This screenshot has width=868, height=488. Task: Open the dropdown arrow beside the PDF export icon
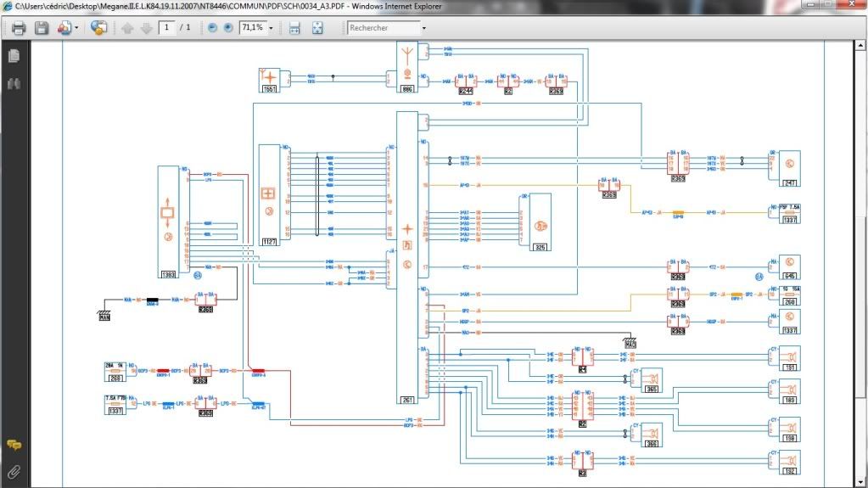[76, 28]
